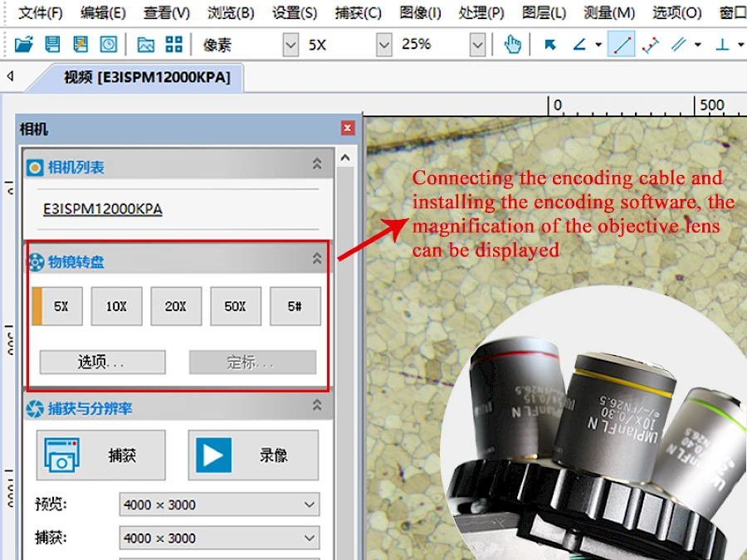Select the 50X objective button
Image resolution: width=747 pixels, height=560 pixels.
click(x=236, y=305)
